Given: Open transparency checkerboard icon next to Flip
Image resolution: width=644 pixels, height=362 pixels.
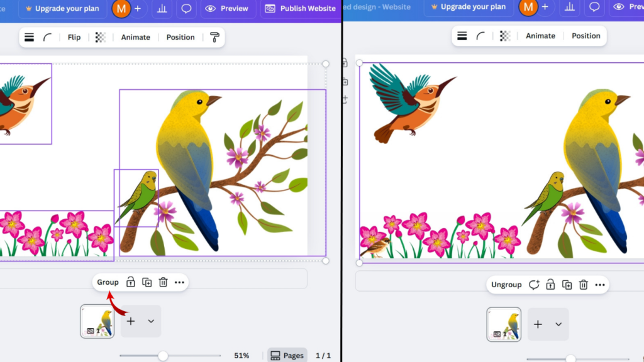Looking at the screenshot, I should [100, 37].
